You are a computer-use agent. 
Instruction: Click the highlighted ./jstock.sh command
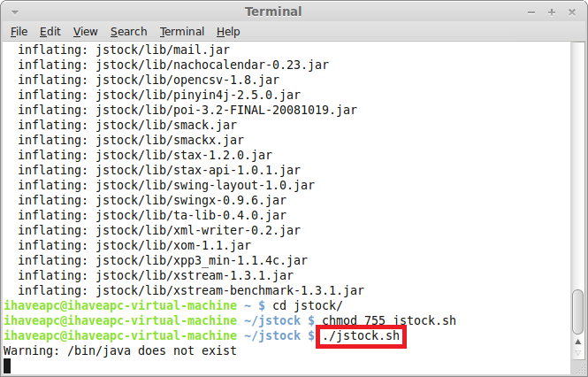click(361, 336)
